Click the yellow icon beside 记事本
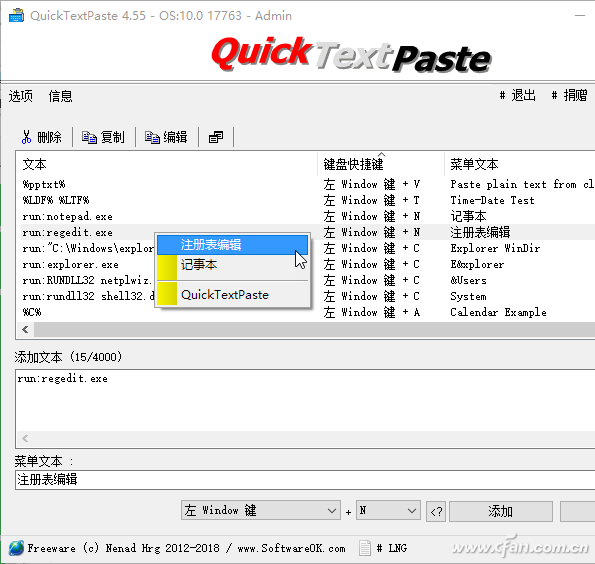Screen dimensions: 595x564 [x=167, y=267]
